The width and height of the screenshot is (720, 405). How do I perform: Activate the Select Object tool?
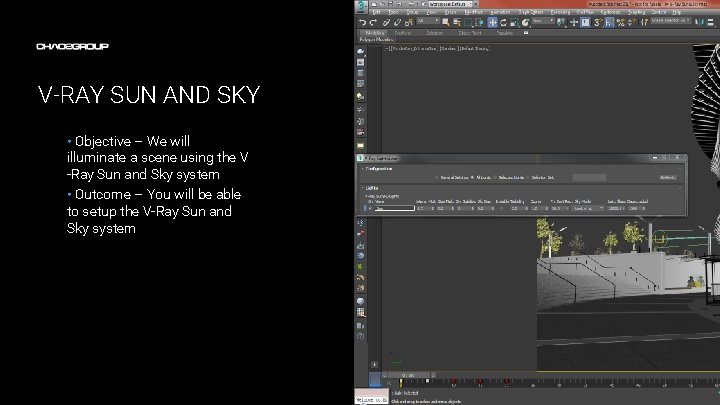(445, 22)
